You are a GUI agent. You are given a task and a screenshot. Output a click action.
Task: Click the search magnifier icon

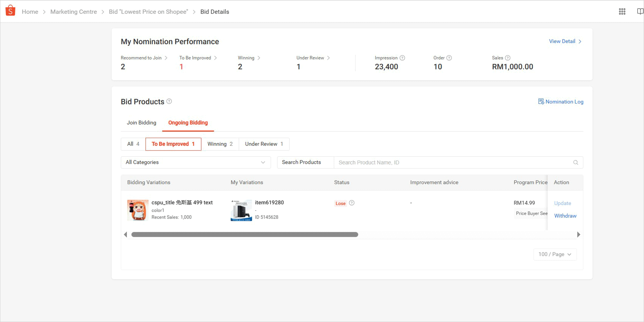(x=576, y=162)
